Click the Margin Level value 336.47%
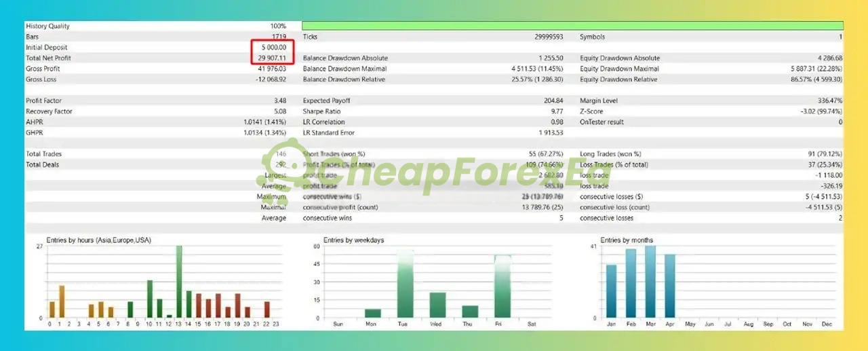Image resolution: width=868 pixels, height=351 pixels. (x=829, y=100)
